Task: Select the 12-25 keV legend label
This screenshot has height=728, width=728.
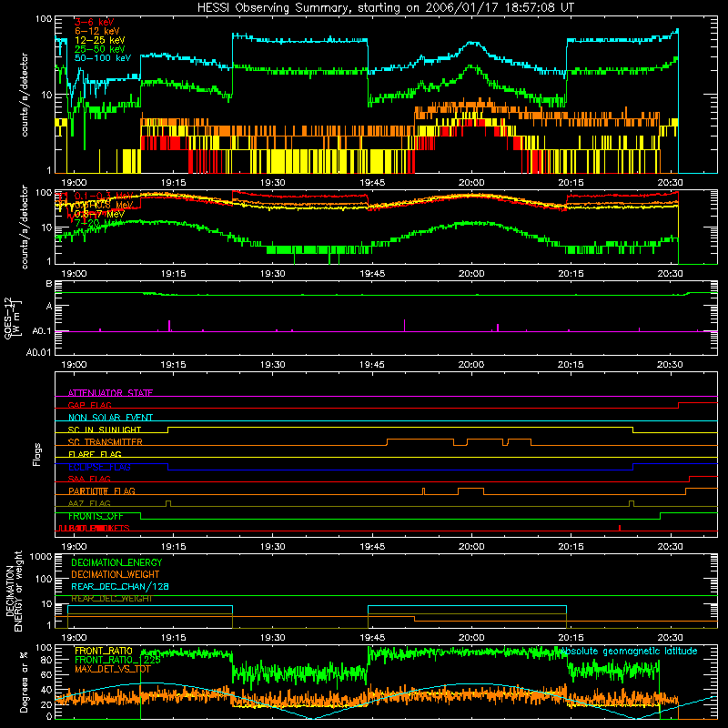Action: click(x=100, y=40)
